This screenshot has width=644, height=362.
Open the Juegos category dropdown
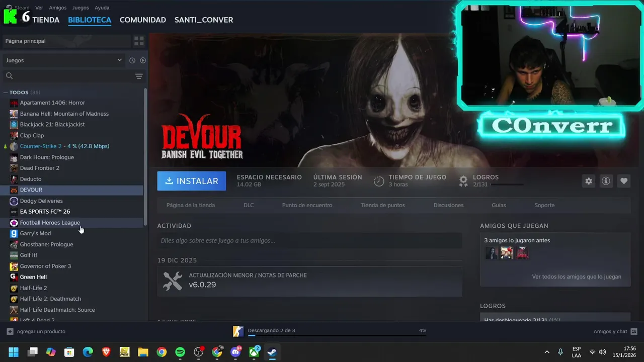click(63, 60)
